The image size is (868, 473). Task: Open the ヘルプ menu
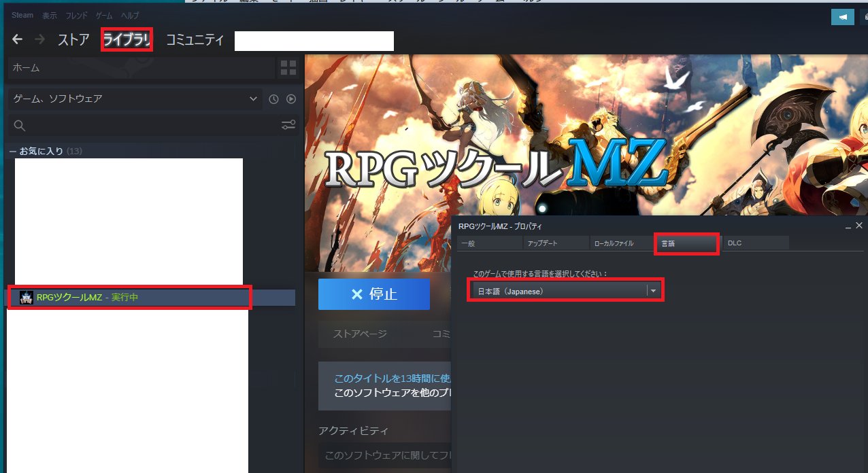pyautogui.click(x=130, y=15)
